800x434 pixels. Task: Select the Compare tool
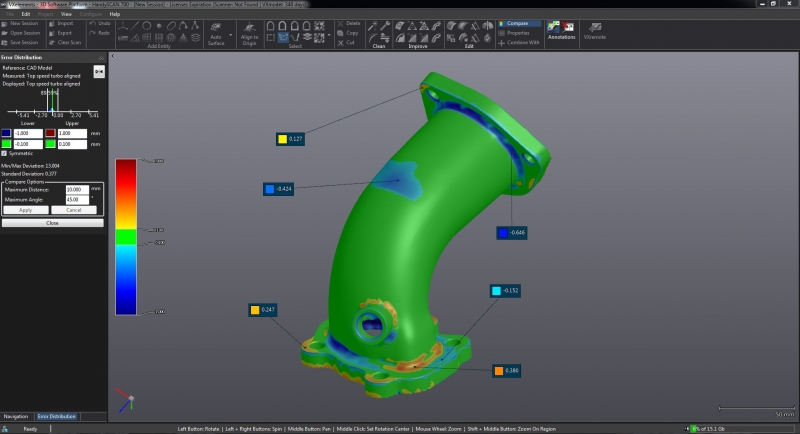pyautogui.click(x=519, y=23)
